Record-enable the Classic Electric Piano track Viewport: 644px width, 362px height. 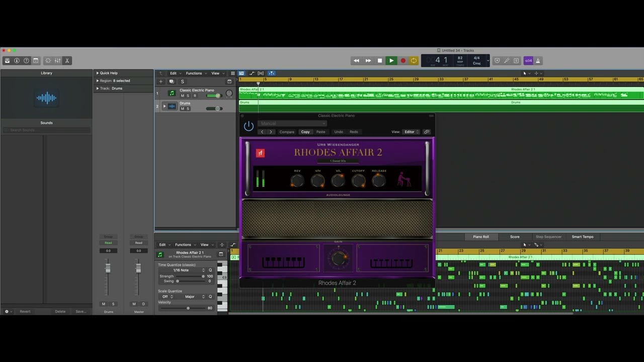point(195,96)
